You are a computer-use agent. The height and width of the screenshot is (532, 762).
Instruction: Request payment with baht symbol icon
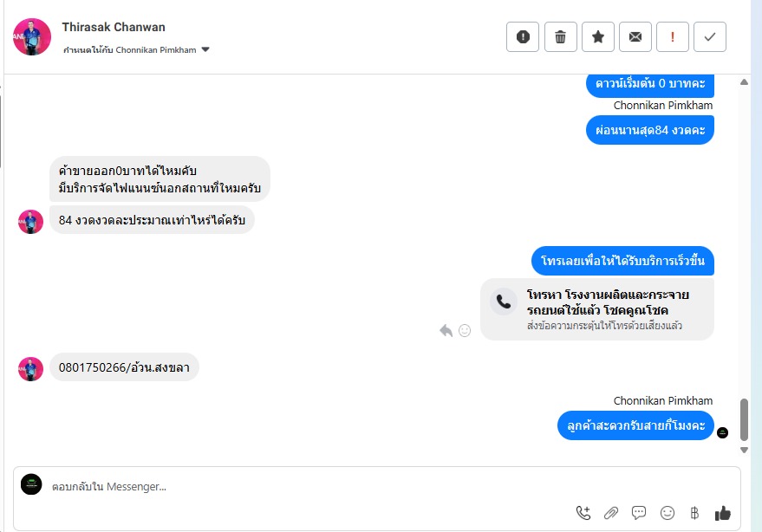[694, 513]
